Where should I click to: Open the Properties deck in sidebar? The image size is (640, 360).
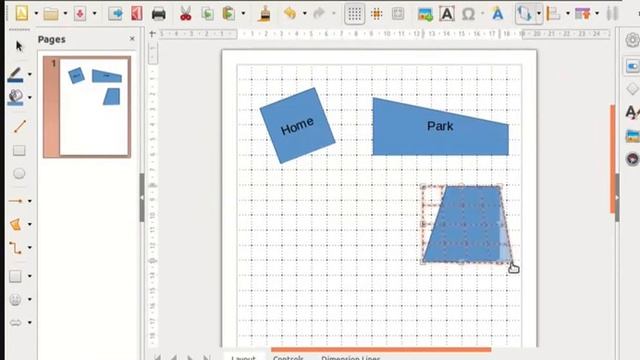[632, 66]
